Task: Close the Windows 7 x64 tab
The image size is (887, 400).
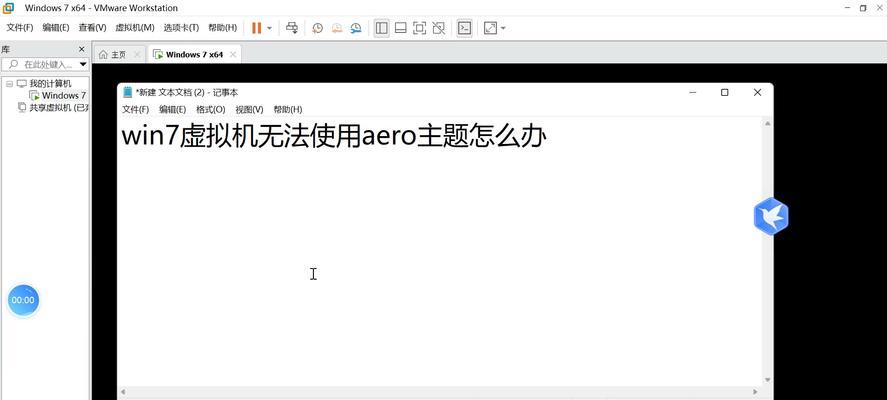Action: point(232,55)
